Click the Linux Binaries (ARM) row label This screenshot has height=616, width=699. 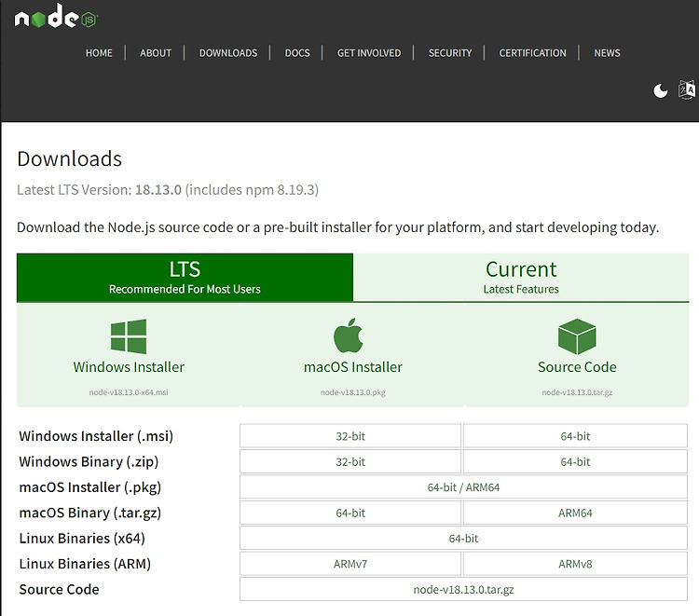coord(85,564)
